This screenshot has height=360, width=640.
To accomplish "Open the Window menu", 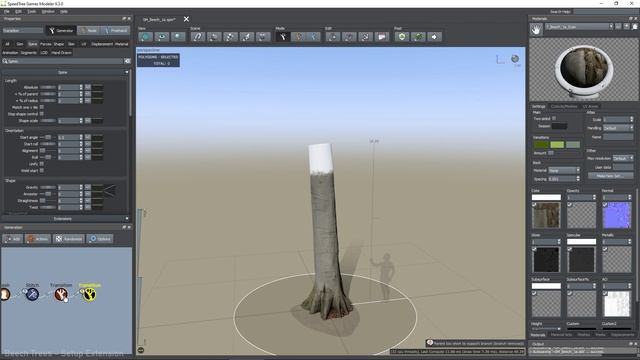I will tap(48, 11).
